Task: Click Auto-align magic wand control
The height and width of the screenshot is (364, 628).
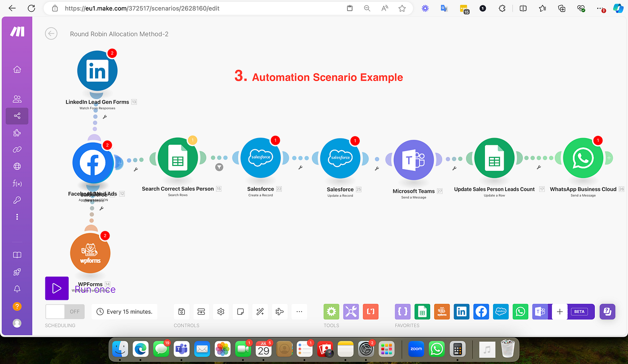Action: (x=260, y=312)
